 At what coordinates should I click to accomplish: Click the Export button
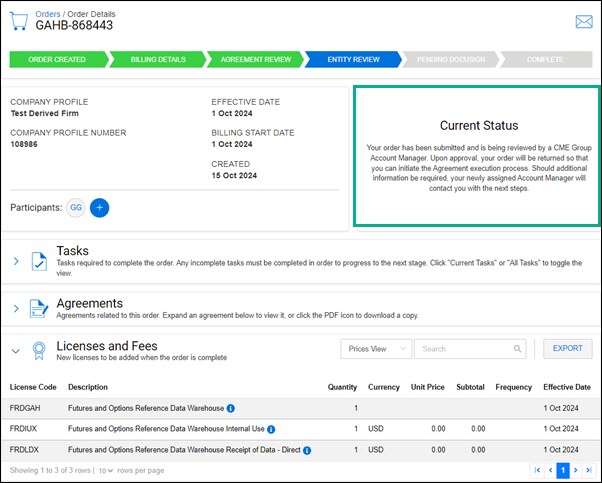pos(567,349)
